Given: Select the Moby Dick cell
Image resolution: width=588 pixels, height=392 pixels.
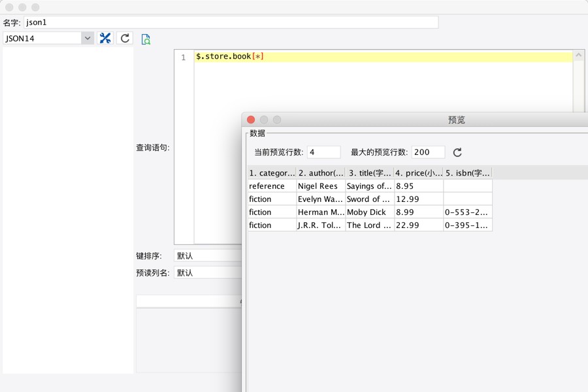Looking at the screenshot, I should [369, 212].
